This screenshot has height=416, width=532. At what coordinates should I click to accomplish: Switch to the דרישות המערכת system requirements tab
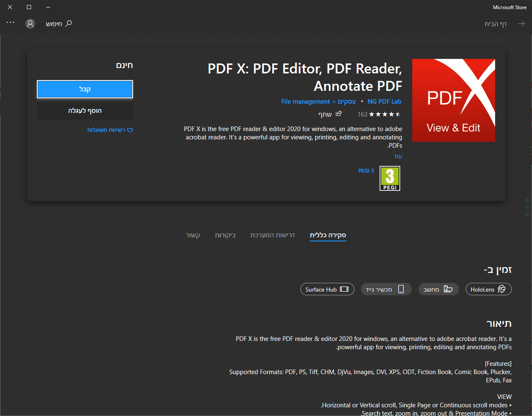tap(273, 235)
